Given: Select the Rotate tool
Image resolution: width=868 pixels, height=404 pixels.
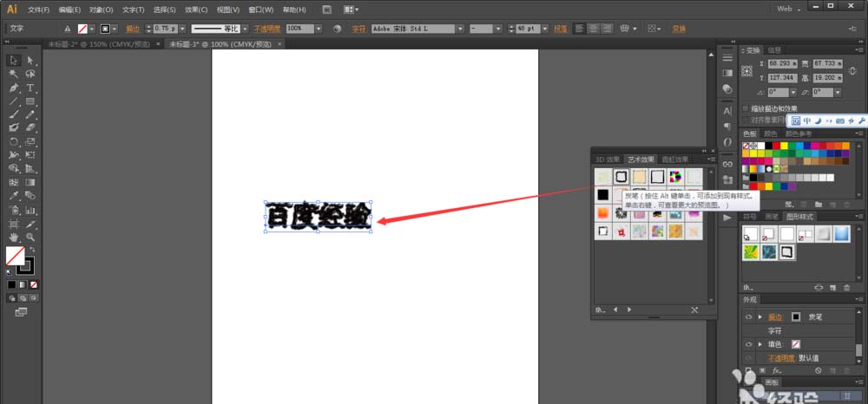Looking at the screenshot, I should tap(15, 141).
